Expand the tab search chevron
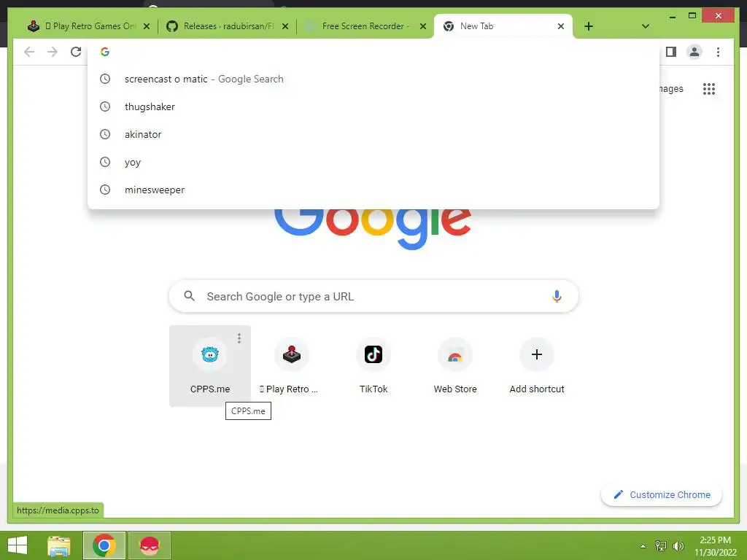747x560 pixels. (x=645, y=26)
